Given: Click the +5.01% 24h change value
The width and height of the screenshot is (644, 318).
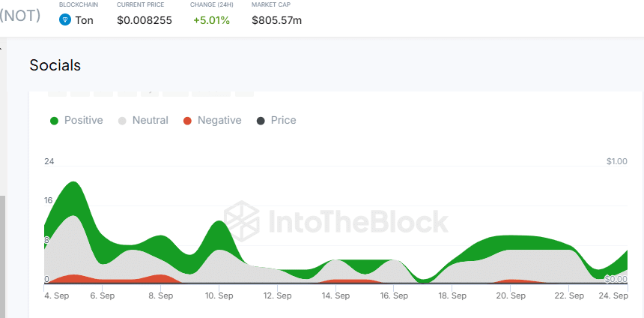Looking at the screenshot, I should click(211, 20).
